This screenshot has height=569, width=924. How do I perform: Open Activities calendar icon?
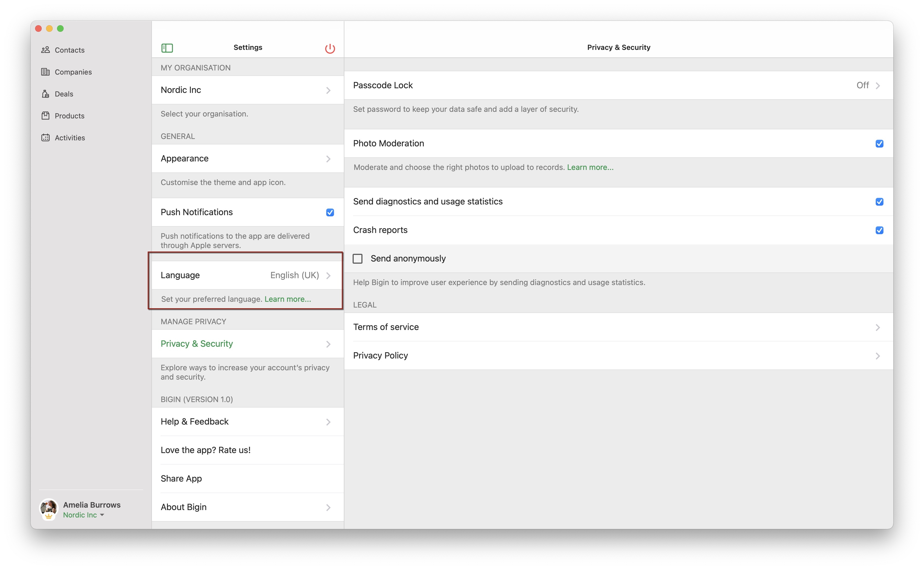tap(46, 138)
